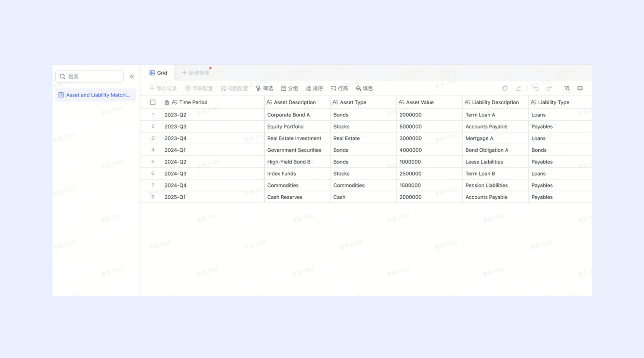Click the colorful circle AI icon
This screenshot has height=358, width=644.
(x=505, y=88)
